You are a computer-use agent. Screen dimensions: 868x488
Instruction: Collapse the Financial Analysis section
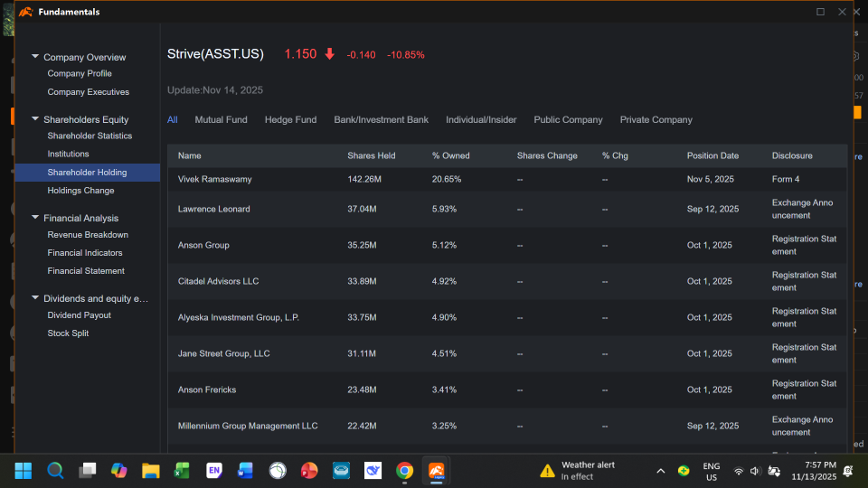click(x=35, y=218)
